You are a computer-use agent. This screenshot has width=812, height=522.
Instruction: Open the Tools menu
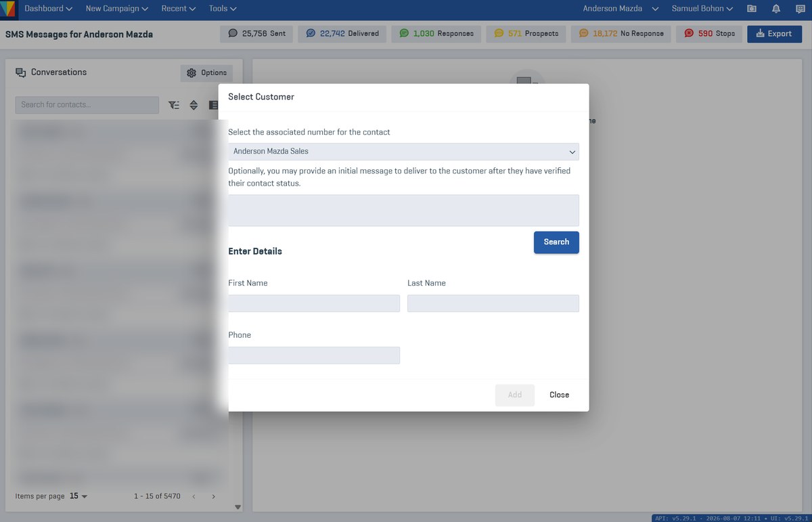223,9
